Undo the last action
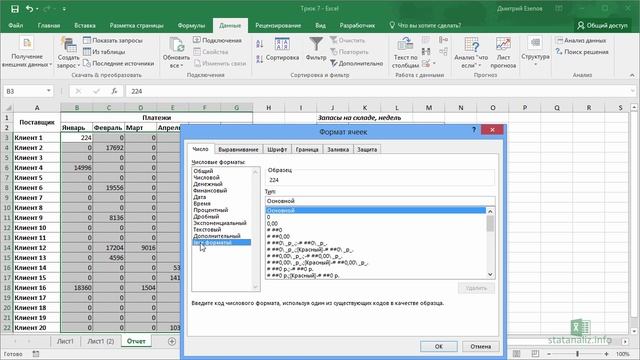This screenshot has height=360, width=640. [x=29, y=9]
